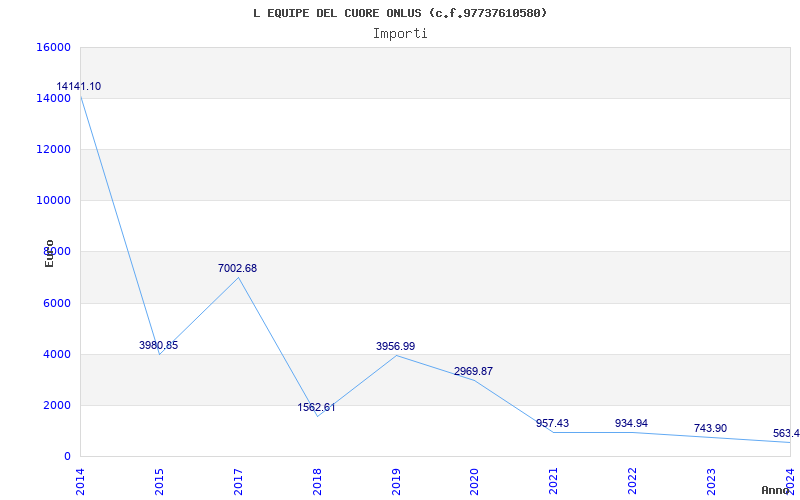Screen dimensions: 800x500
Task: Select data label 957.43
Action: [553, 423]
